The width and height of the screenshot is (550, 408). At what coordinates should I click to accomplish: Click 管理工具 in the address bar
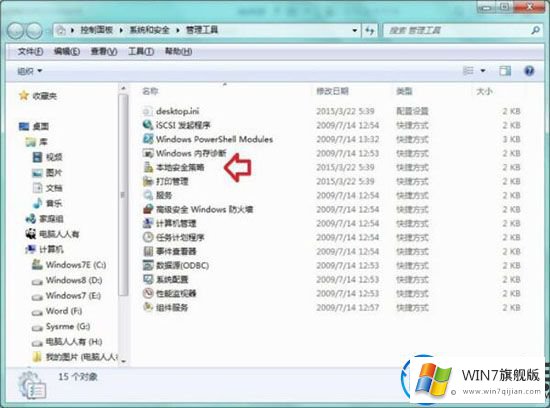click(202, 30)
